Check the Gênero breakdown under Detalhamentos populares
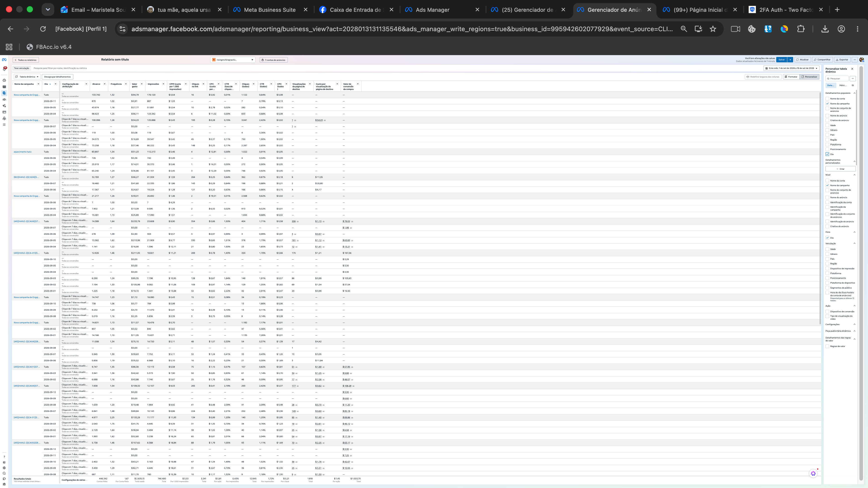This screenshot has height=488, width=868. pyautogui.click(x=827, y=130)
